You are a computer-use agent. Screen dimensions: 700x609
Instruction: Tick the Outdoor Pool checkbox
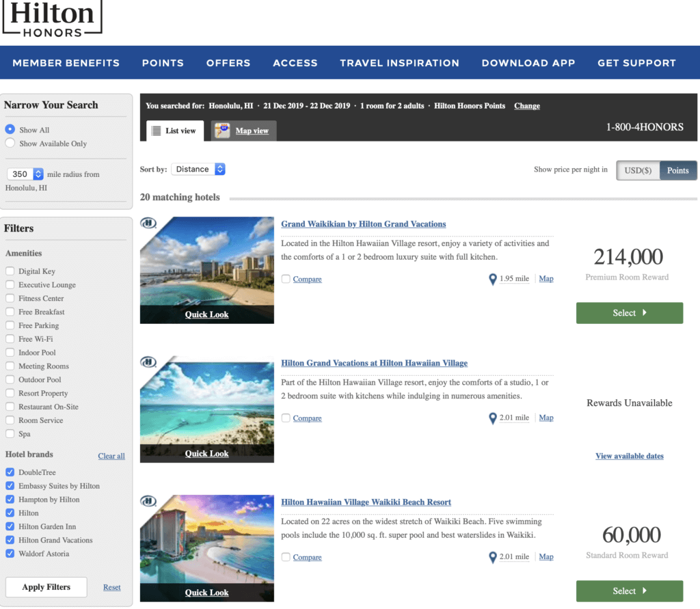pyautogui.click(x=10, y=379)
